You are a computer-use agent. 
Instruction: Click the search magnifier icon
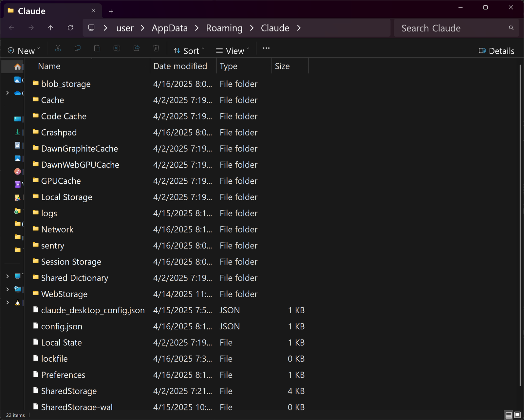pyautogui.click(x=511, y=28)
